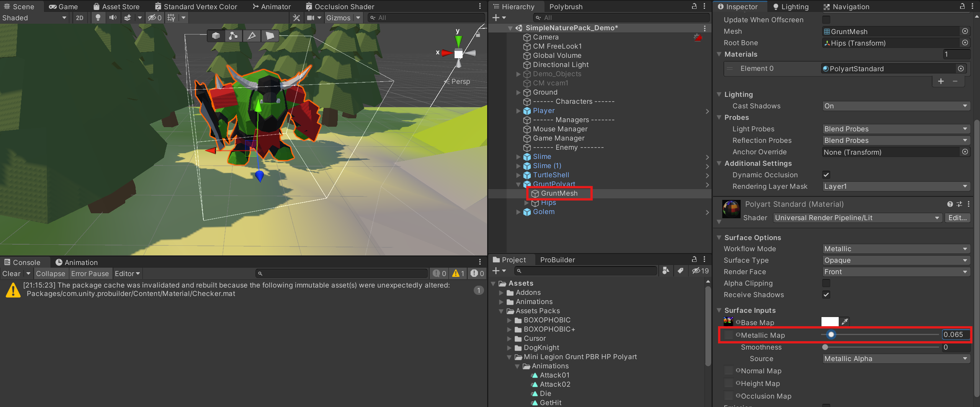Click Root Bone object picker circle
This screenshot has width=980, height=407.
pyautogui.click(x=965, y=43)
